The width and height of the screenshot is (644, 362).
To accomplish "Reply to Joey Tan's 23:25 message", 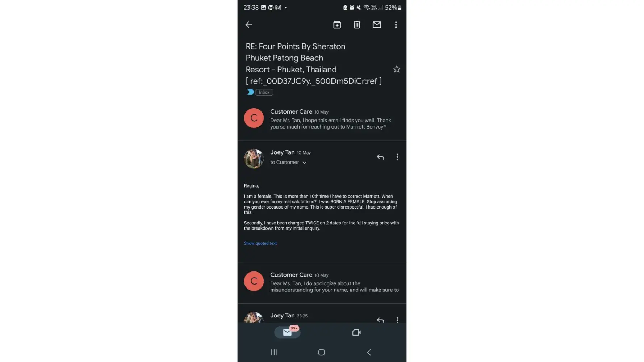I will 380,320.
